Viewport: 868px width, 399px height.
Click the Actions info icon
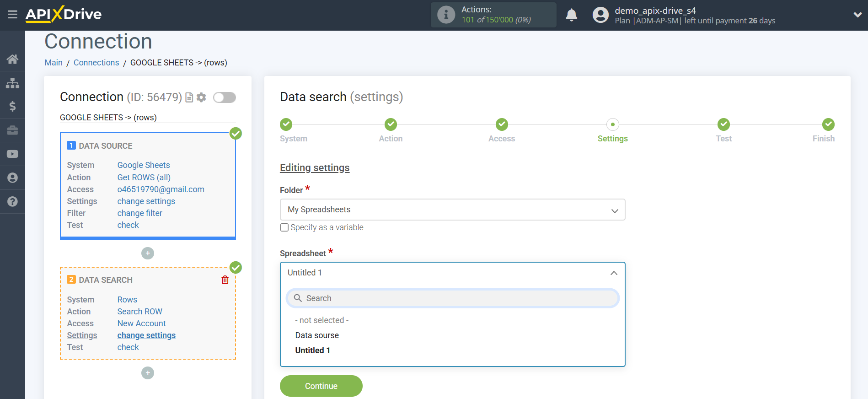(446, 15)
